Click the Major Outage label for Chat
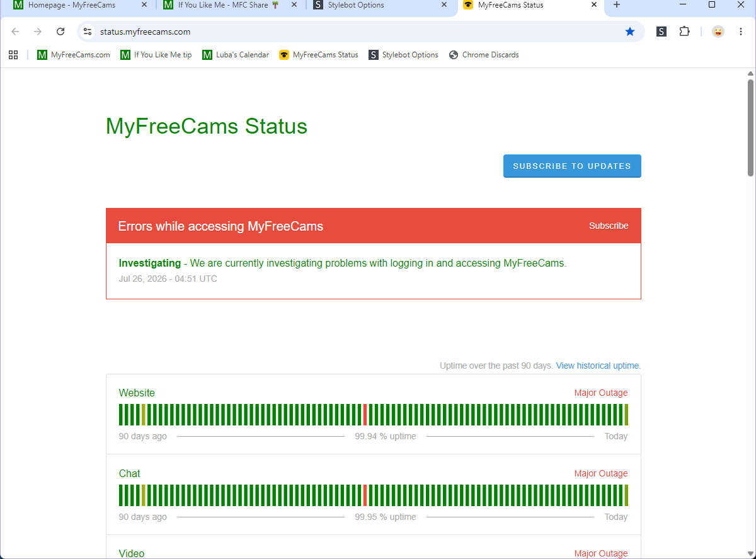756x559 pixels. coord(601,473)
